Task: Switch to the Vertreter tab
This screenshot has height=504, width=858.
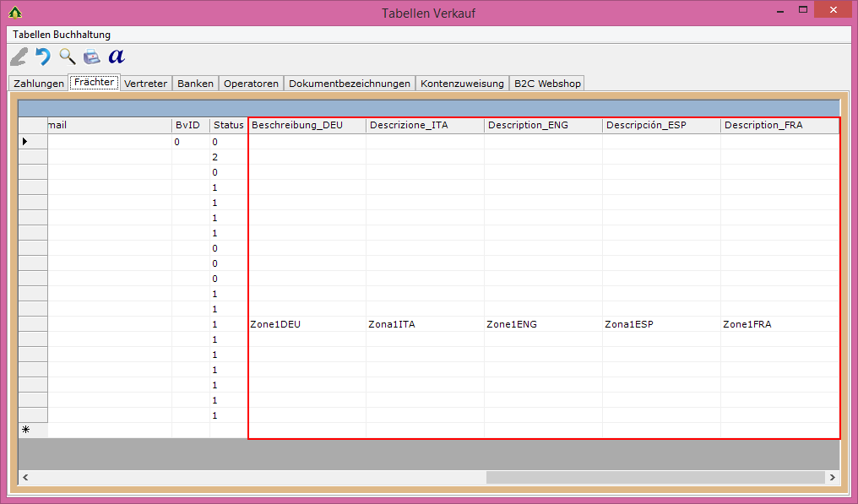Action: 145,84
